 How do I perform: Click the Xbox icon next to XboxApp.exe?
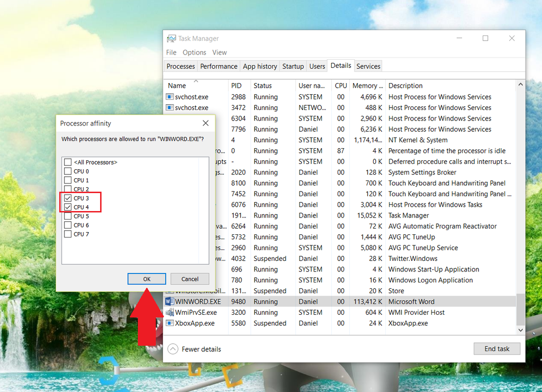tap(170, 323)
